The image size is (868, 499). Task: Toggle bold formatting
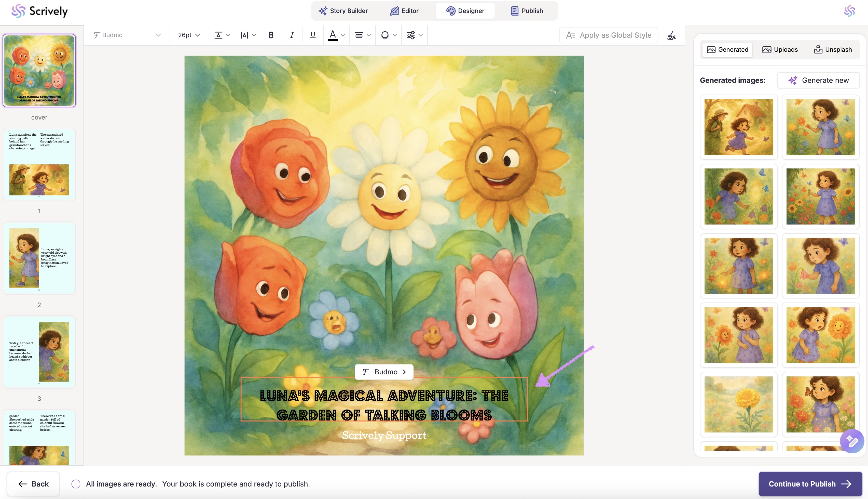[271, 35]
